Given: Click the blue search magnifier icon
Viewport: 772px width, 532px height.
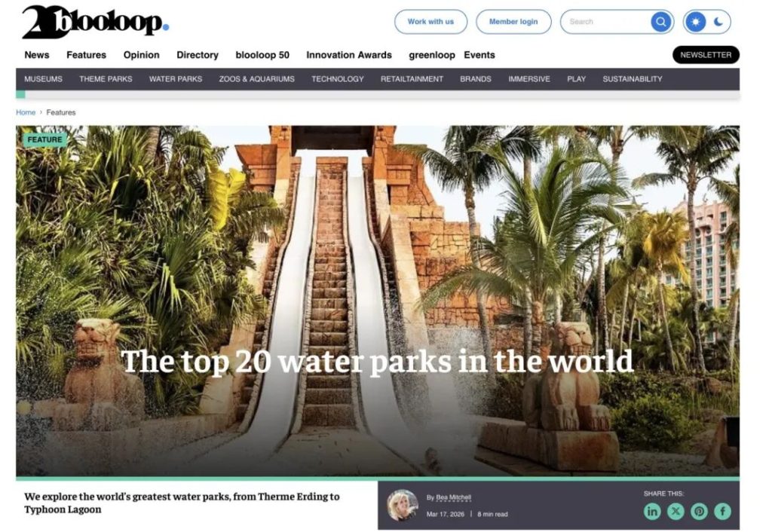Looking at the screenshot, I should pyautogui.click(x=661, y=22).
